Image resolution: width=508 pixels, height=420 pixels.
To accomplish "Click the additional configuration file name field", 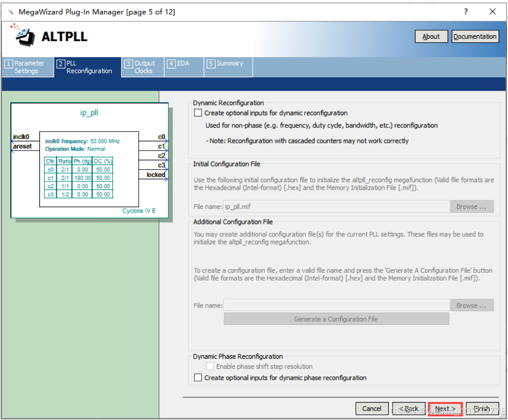I will [336, 306].
